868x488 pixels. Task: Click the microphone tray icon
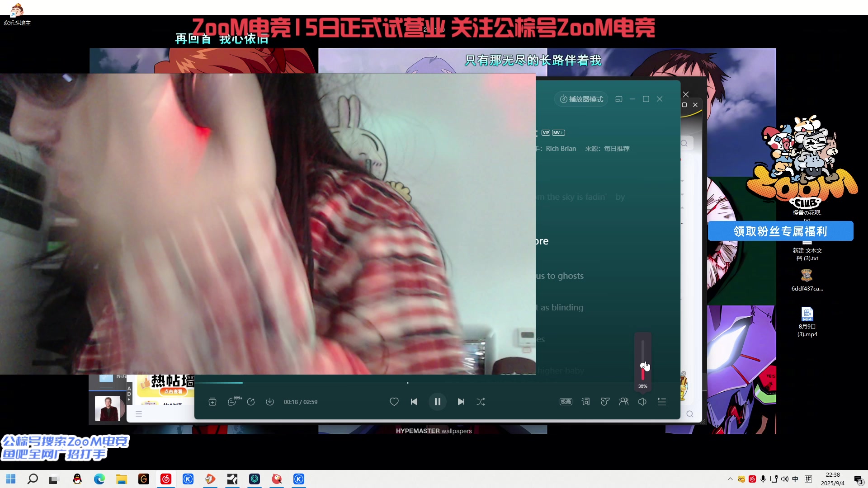point(763,479)
